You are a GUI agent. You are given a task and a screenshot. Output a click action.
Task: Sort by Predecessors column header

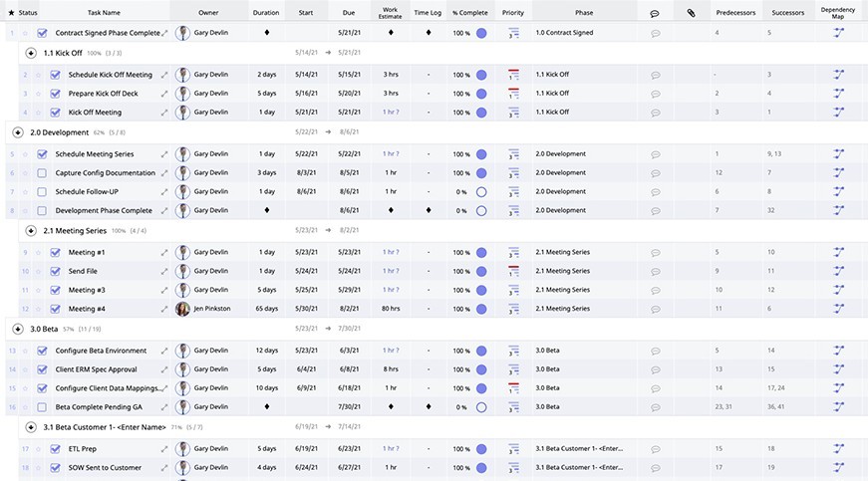tap(735, 13)
